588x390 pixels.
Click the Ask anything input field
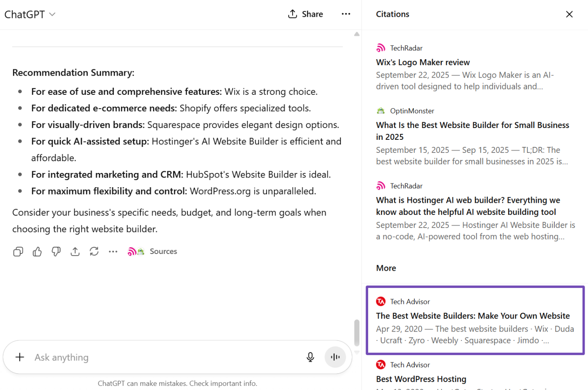(164, 357)
